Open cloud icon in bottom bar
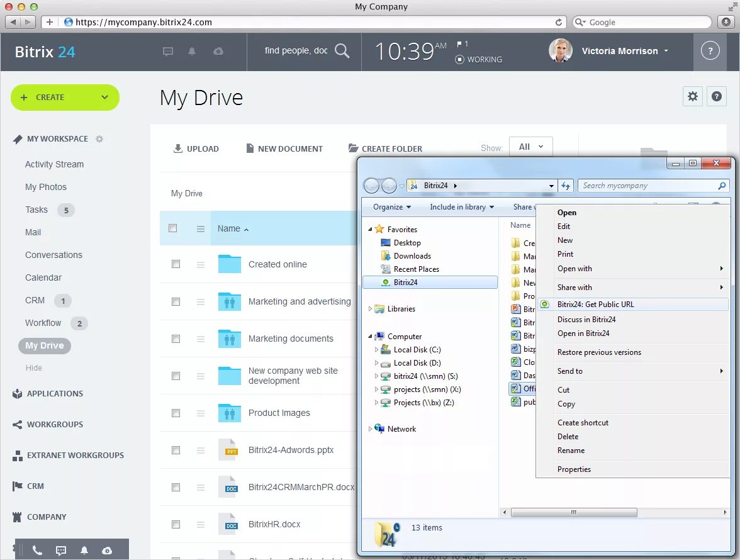 click(107, 551)
